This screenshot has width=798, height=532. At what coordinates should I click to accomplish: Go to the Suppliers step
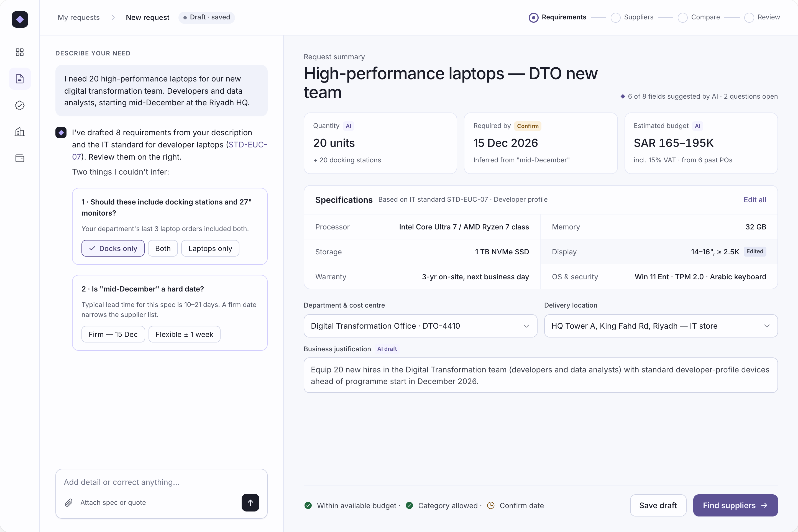[x=632, y=17]
